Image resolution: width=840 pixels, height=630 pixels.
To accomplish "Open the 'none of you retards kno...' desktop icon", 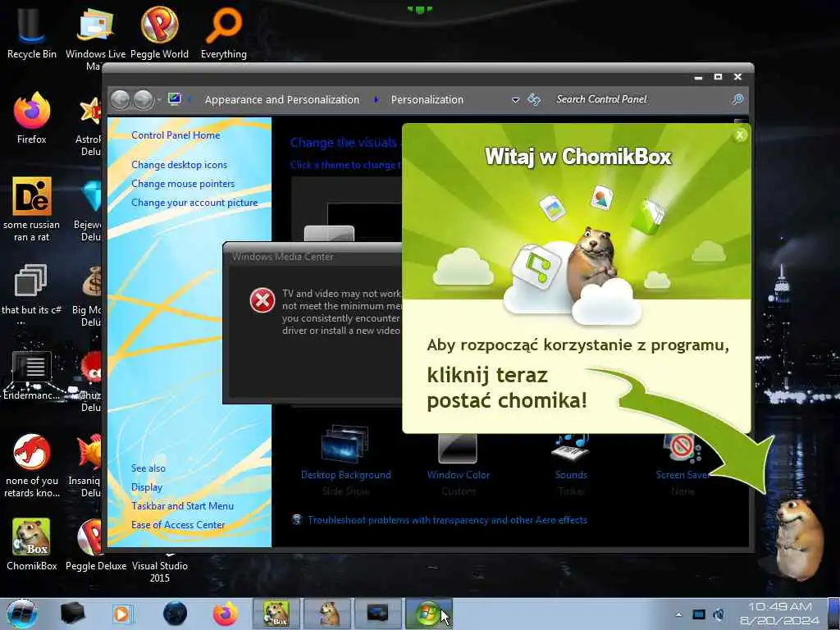I will [x=31, y=465].
